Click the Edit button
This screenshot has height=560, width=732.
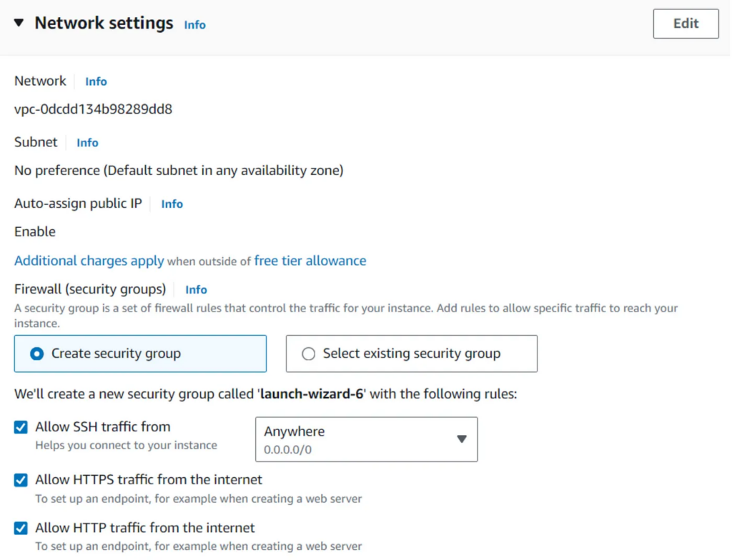(686, 24)
